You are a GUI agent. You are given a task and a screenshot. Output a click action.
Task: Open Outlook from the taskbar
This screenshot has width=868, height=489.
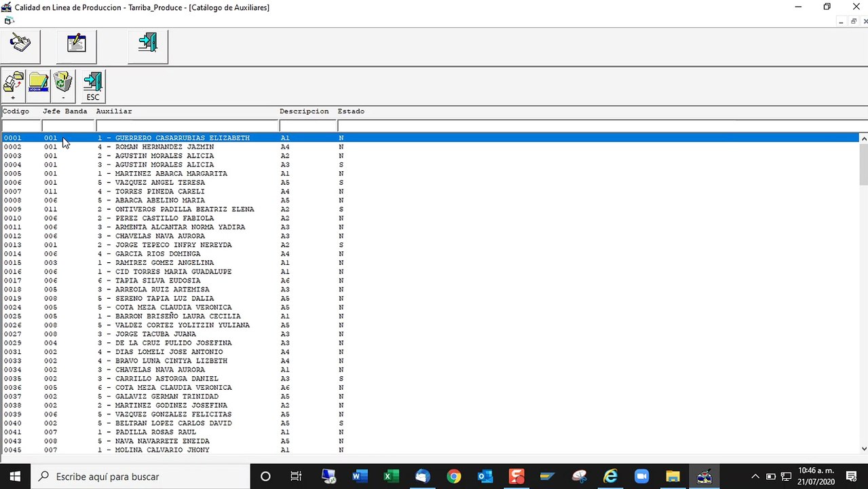[485, 476]
